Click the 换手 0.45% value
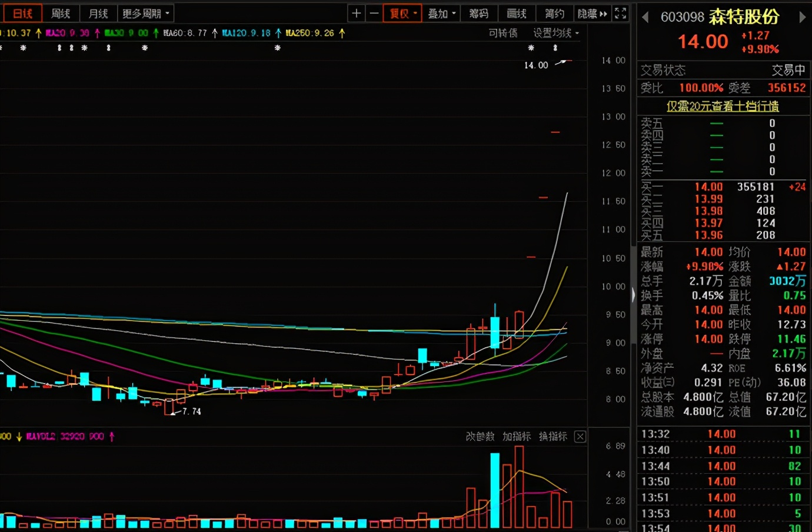The height and width of the screenshot is (532, 812). (x=707, y=295)
